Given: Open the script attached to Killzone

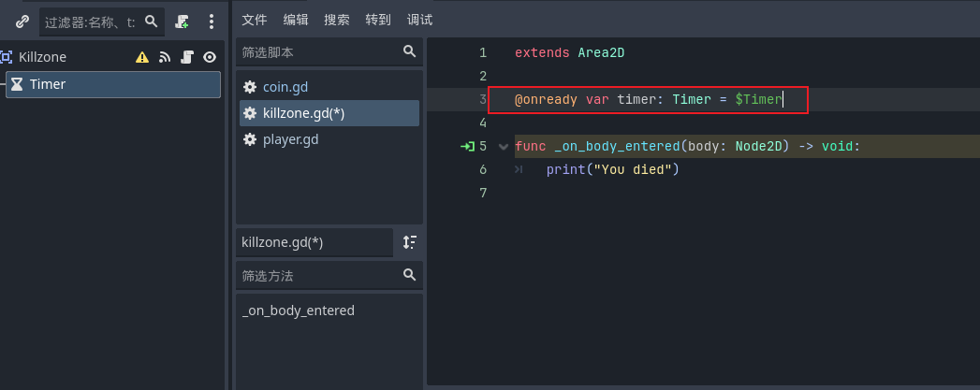Looking at the screenshot, I should pos(187,57).
